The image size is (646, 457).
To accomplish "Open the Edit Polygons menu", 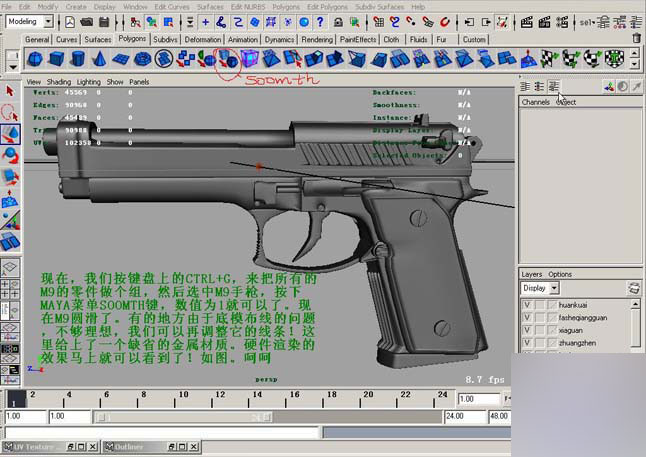I will click(x=327, y=7).
